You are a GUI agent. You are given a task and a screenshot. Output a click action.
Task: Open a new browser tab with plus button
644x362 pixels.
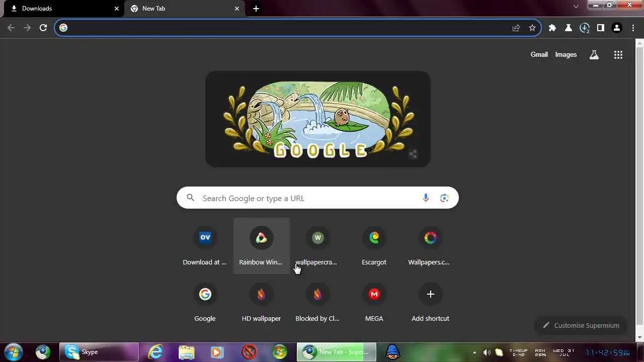point(256,9)
